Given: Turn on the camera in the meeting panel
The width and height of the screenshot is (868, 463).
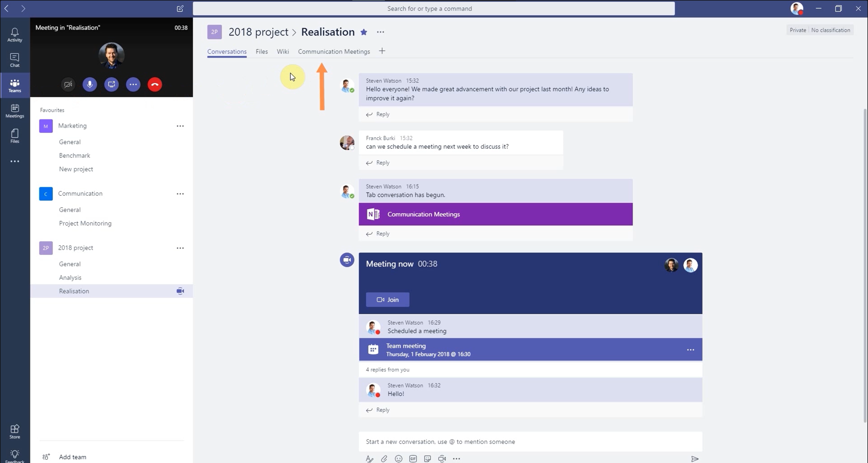Looking at the screenshot, I should tap(68, 84).
